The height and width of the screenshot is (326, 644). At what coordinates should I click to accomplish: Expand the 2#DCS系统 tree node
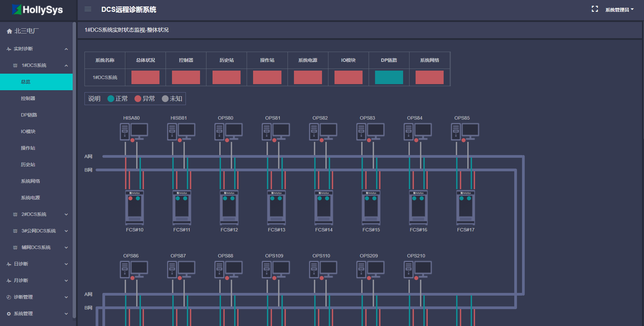(34, 214)
